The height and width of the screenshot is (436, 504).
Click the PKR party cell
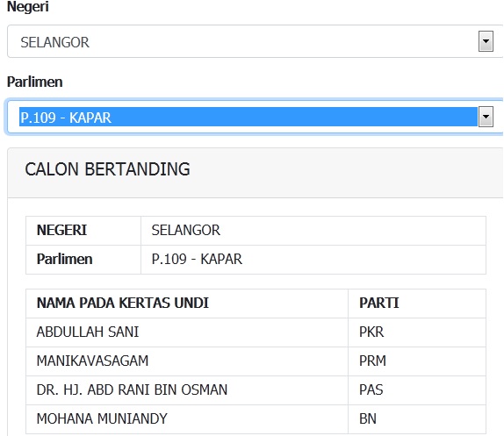pos(417,332)
